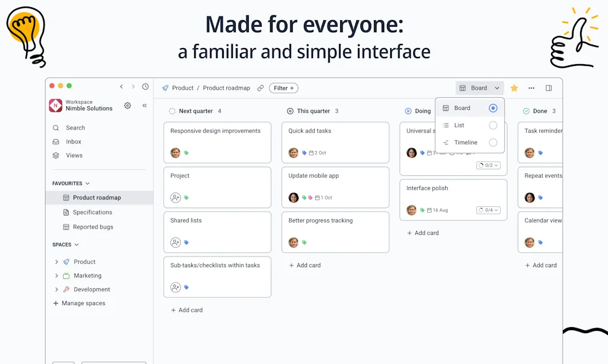The height and width of the screenshot is (364, 608).
Task: Select the Timeline view radio button
Action: 493,142
